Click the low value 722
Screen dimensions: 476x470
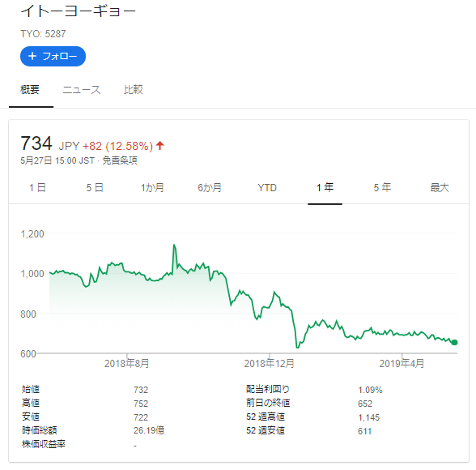[x=141, y=417]
